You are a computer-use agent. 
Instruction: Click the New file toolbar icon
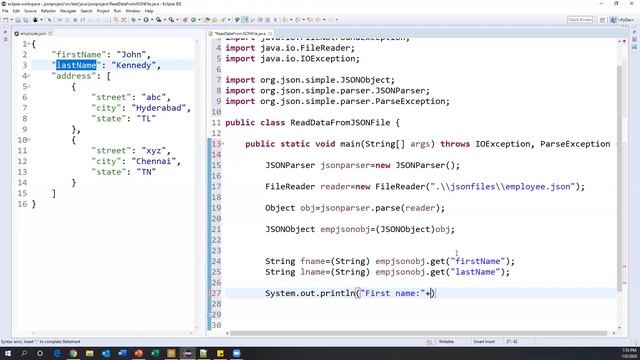(6, 20)
